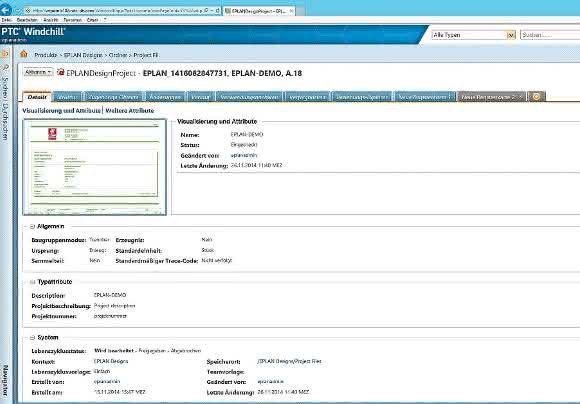
Task: Click the orange icon atop the left sidebar
Action: click(5, 54)
